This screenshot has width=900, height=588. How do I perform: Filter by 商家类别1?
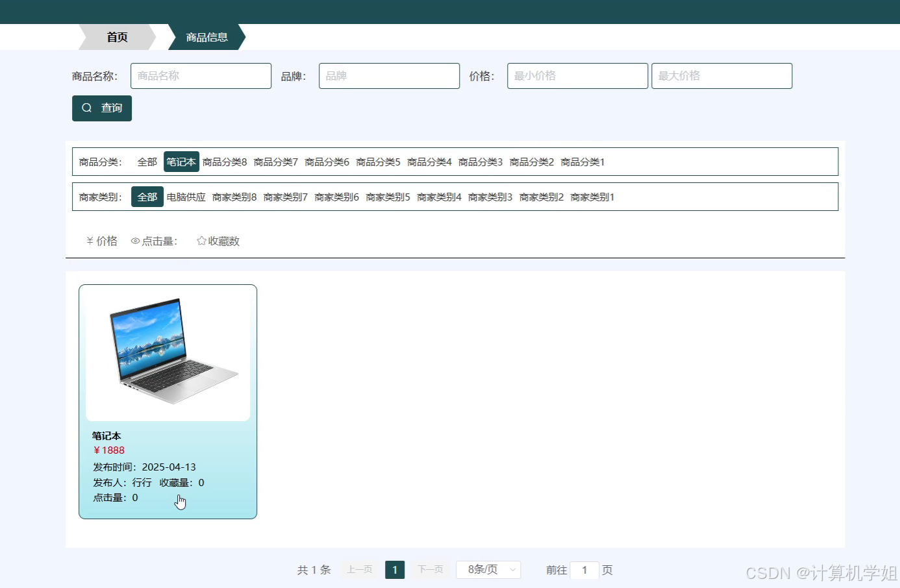(593, 197)
